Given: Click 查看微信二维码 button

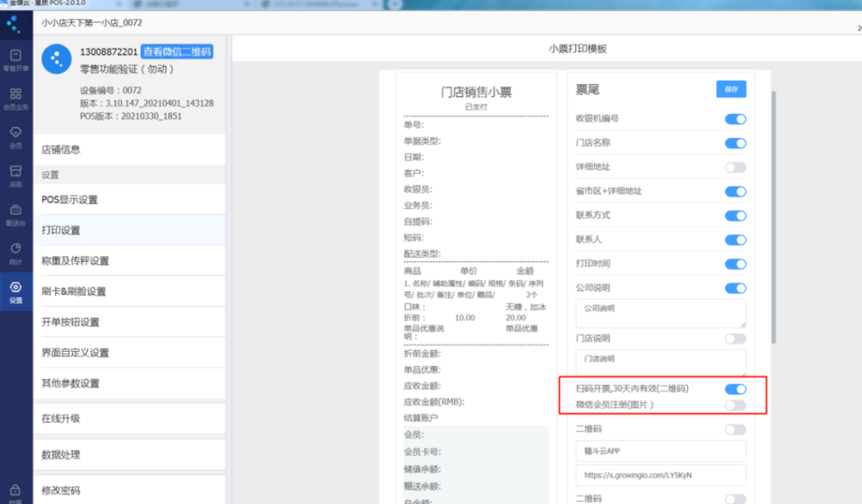Looking at the screenshot, I should (177, 52).
